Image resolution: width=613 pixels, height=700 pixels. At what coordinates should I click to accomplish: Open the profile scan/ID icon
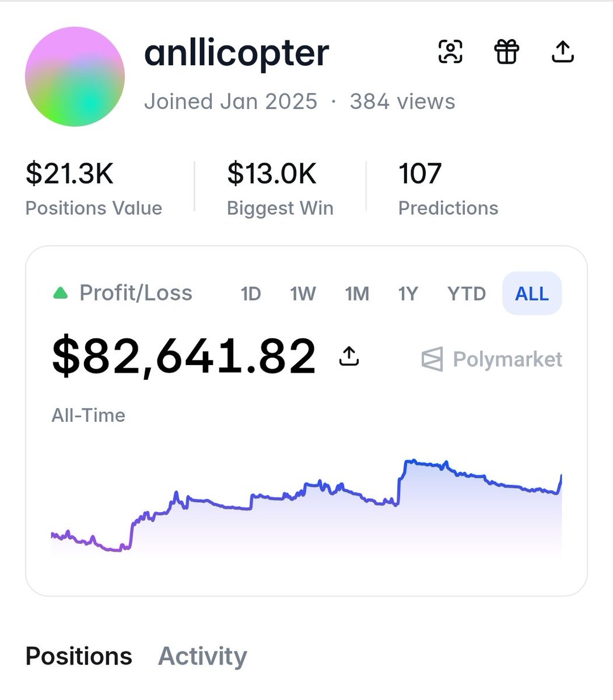coord(450,52)
